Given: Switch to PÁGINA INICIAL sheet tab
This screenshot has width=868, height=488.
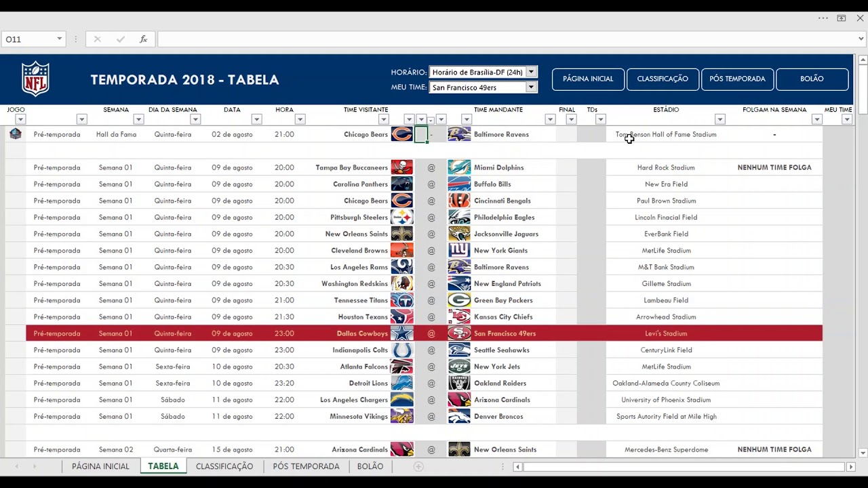Looking at the screenshot, I should pyautogui.click(x=100, y=466).
